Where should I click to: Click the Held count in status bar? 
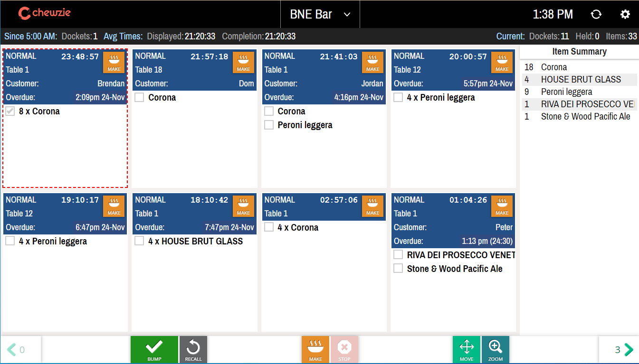tap(597, 36)
